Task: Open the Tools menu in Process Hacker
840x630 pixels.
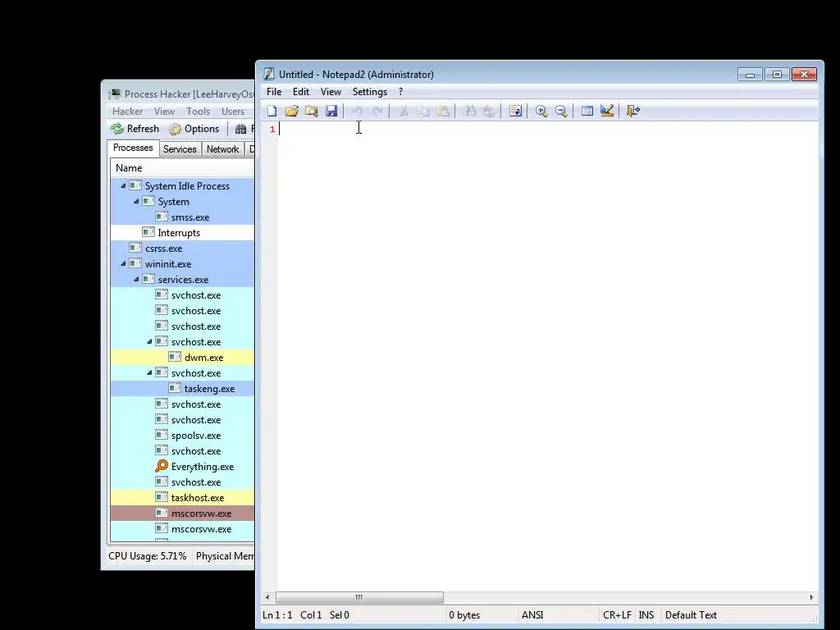Action: [x=198, y=112]
